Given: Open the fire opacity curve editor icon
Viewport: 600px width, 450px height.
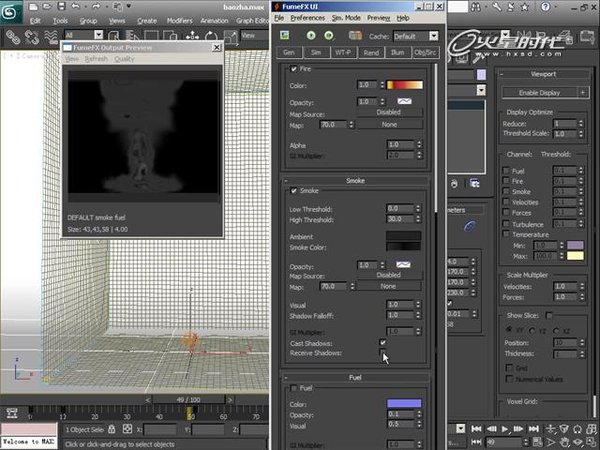Looking at the screenshot, I should (x=407, y=102).
